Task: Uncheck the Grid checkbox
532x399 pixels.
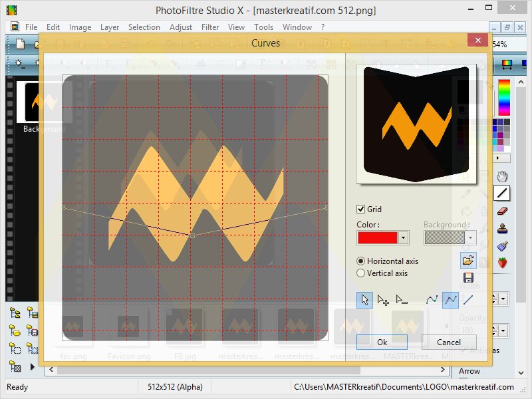Action: [360, 209]
